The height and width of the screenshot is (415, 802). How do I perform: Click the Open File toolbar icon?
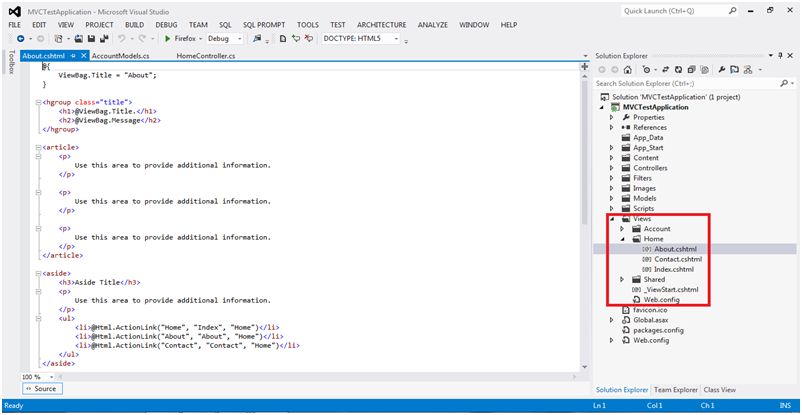coord(79,38)
